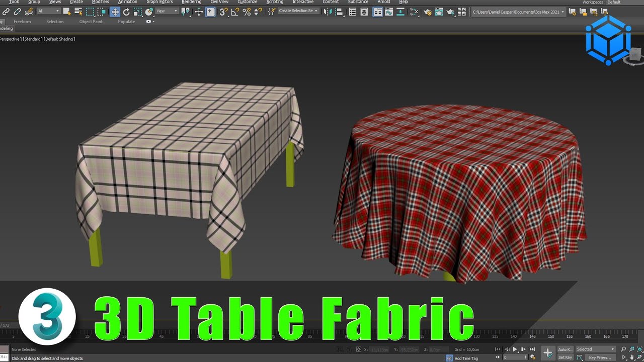Toggle Layer Explorer icon
The width and height of the screenshot is (644, 362).
[364, 12]
